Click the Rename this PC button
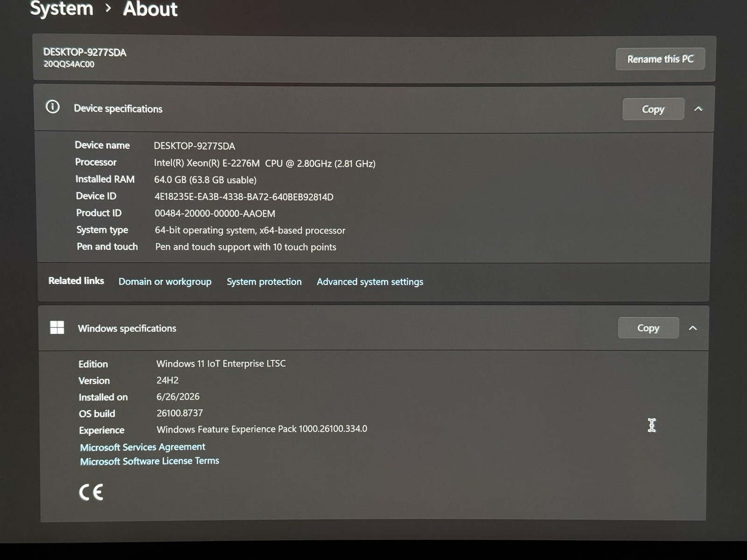 pyautogui.click(x=660, y=59)
